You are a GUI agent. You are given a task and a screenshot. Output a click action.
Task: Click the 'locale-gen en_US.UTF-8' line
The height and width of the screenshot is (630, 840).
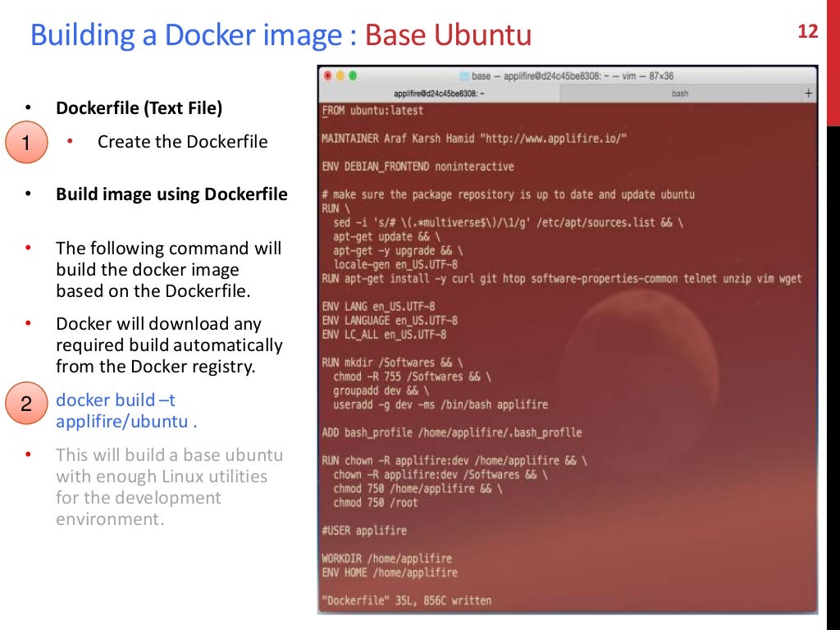pos(395,264)
